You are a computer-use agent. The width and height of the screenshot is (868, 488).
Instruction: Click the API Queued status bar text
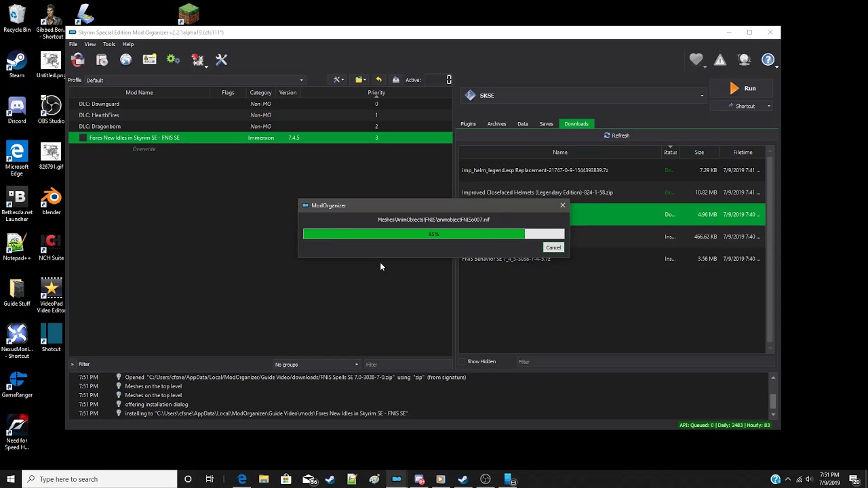[x=724, y=425]
